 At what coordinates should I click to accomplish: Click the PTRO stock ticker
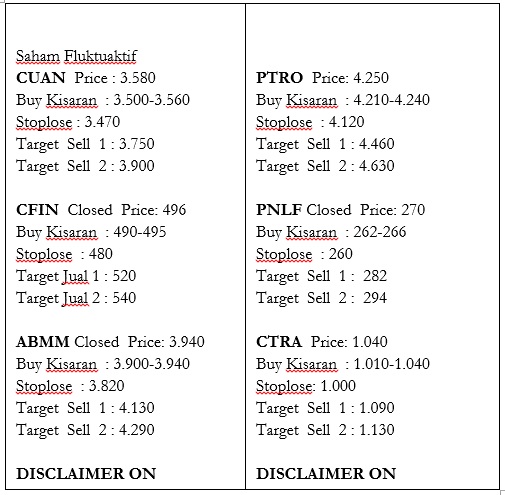(x=279, y=78)
